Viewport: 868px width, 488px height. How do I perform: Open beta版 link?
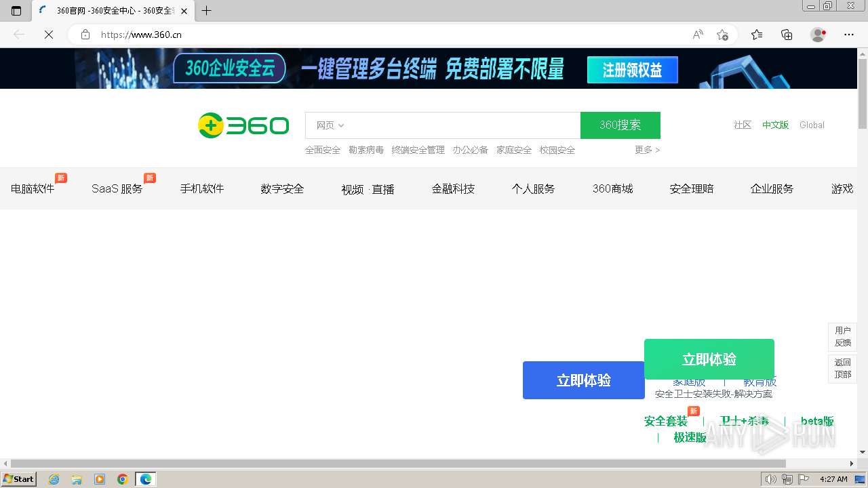point(817,422)
